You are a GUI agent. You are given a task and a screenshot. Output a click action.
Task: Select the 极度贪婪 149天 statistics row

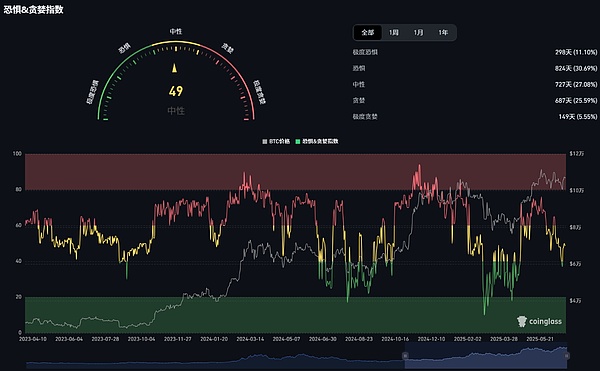(474, 116)
